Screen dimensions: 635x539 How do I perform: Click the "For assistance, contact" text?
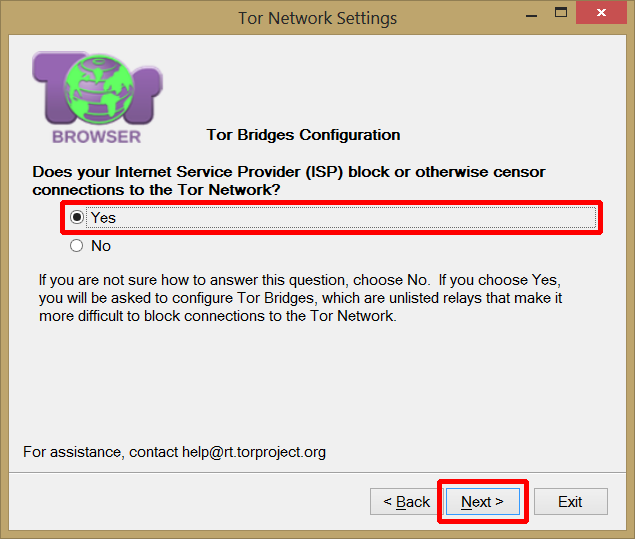[100, 452]
